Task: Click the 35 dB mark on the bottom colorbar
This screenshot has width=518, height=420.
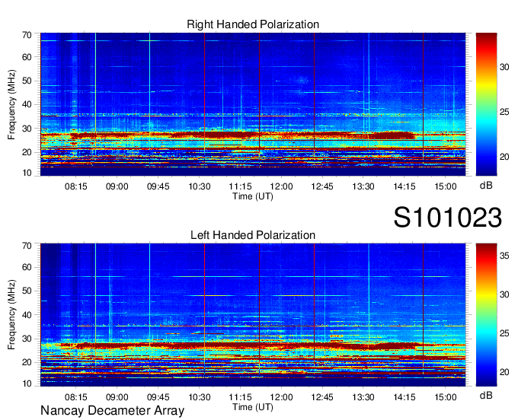Action: 504,256
